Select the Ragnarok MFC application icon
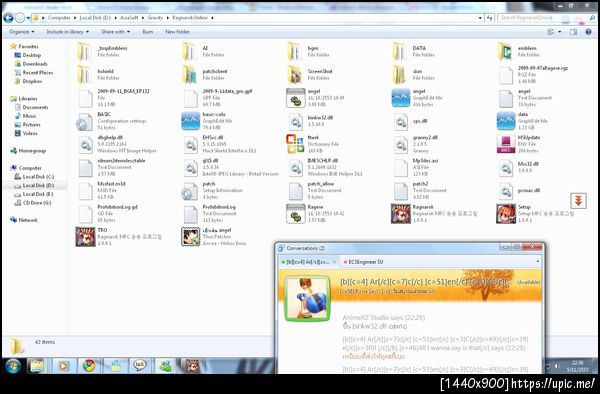 (401, 213)
